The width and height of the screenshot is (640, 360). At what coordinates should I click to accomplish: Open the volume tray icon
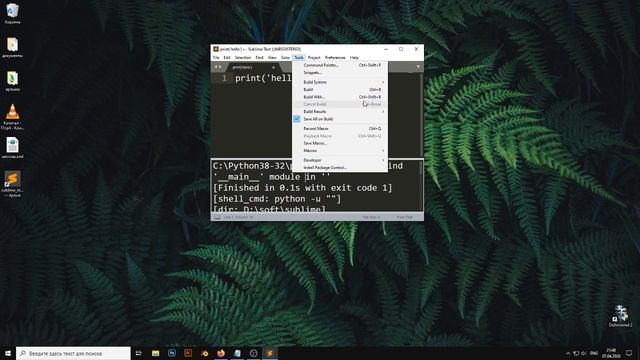pos(584,353)
